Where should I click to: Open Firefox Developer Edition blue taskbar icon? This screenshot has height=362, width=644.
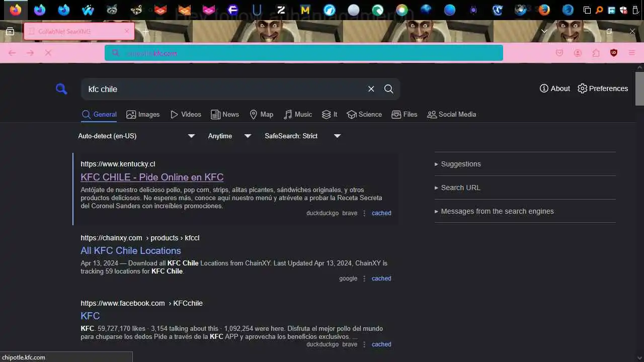pyautogui.click(x=64, y=10)
